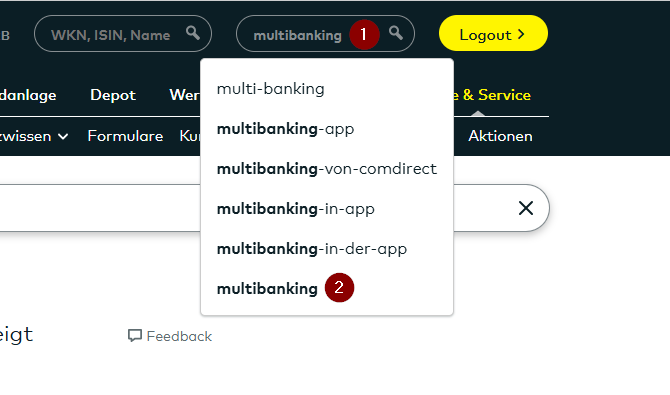This screenshot has width=670, height=395.
Task: Select the 'multibanking-app' suggestion
Action: click(x=285, y=129)
